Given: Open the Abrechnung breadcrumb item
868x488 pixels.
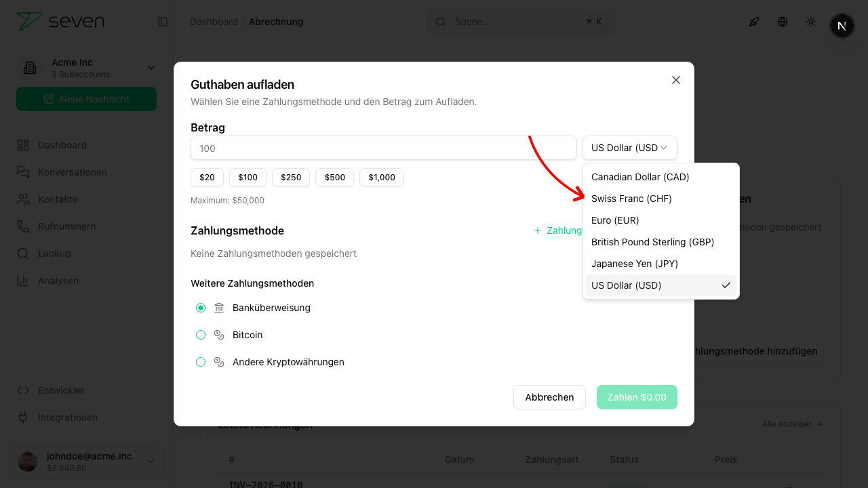Looking at the screenshot, I should tap(275, 22).
